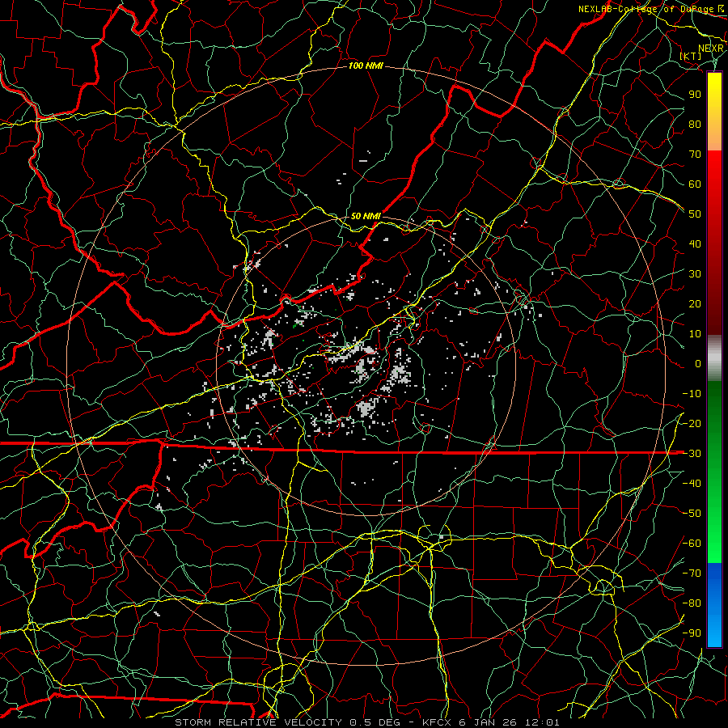728x728 pixels.
Task: Select the "-80" velocity scale label
Action: [x=692, y=603]
